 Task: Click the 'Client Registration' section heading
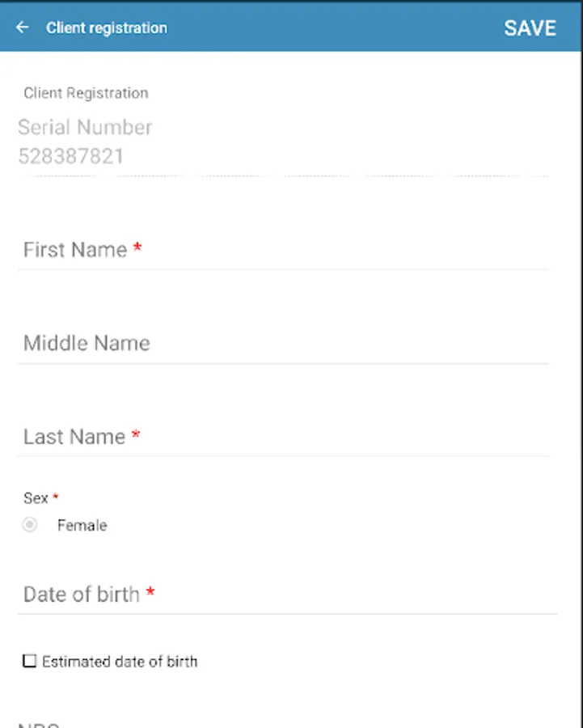[86, 93]
